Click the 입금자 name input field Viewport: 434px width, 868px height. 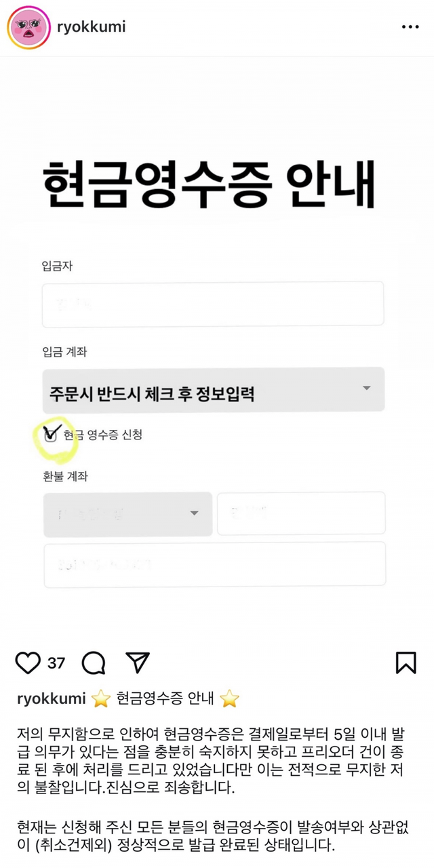point(213,304)
